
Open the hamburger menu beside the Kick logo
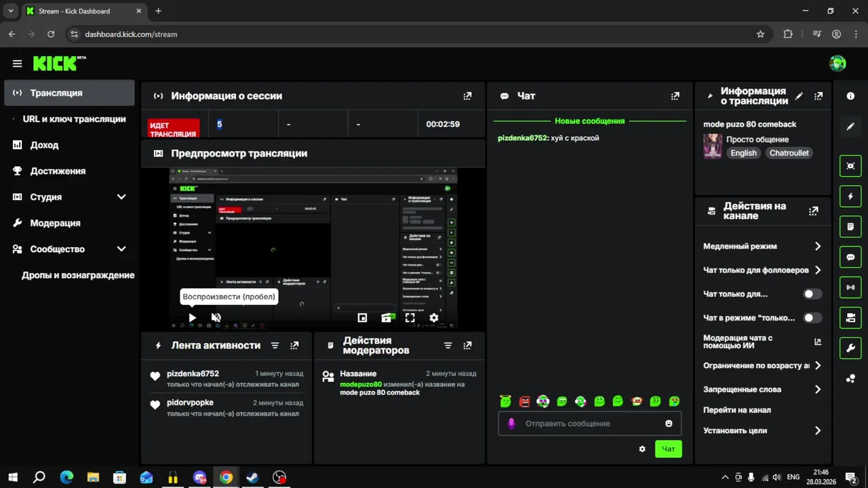(x=17, y=64)
